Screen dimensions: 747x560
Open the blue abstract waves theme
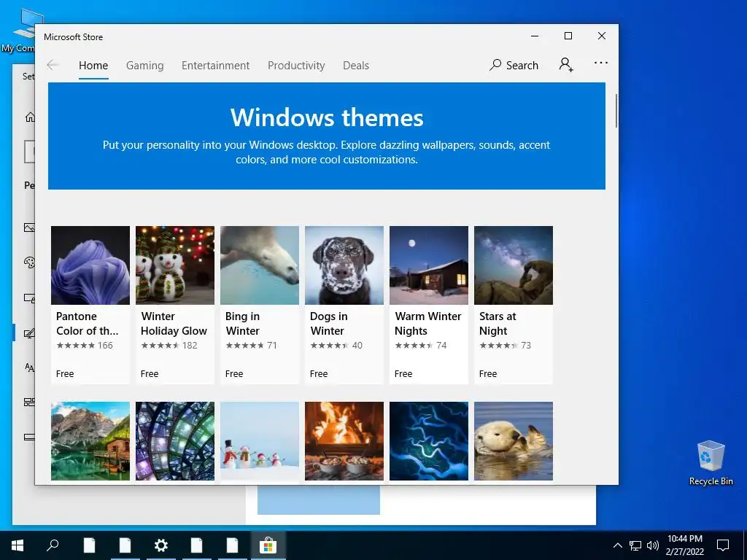(429, 441)
